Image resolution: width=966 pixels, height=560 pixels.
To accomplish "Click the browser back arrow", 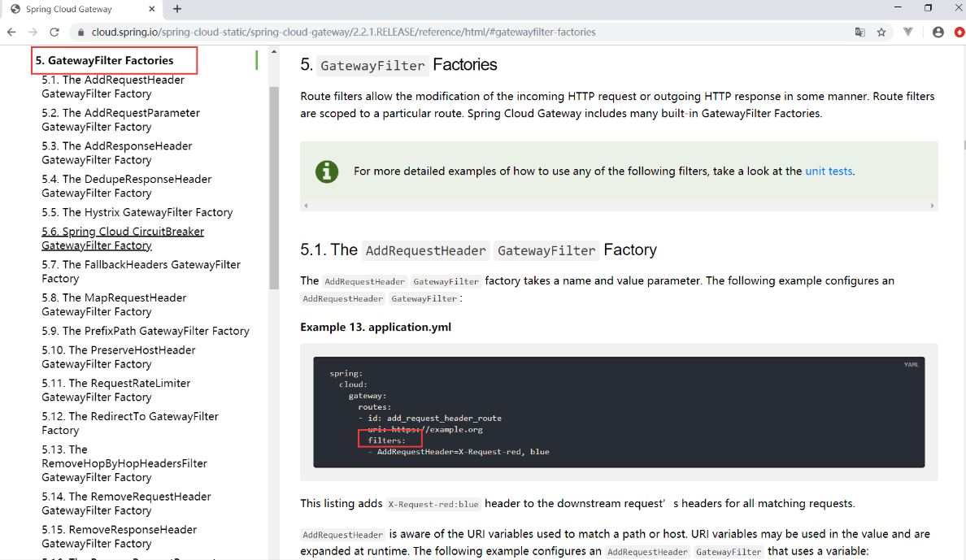I will point(11,33).
